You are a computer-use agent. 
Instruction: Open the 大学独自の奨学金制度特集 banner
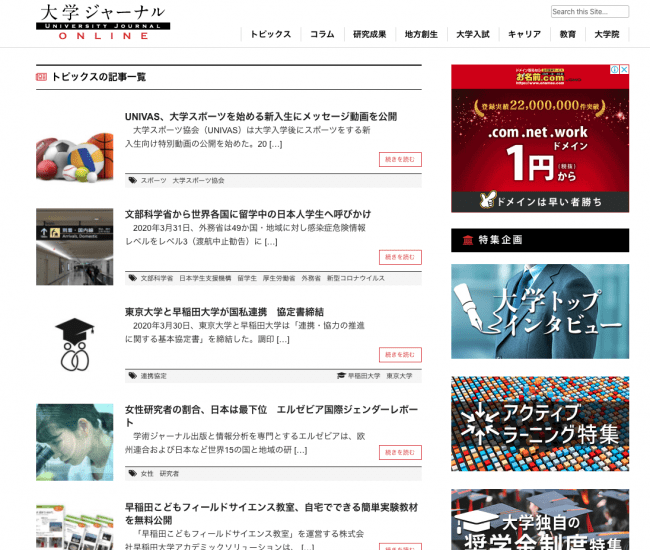click(540, 520)
